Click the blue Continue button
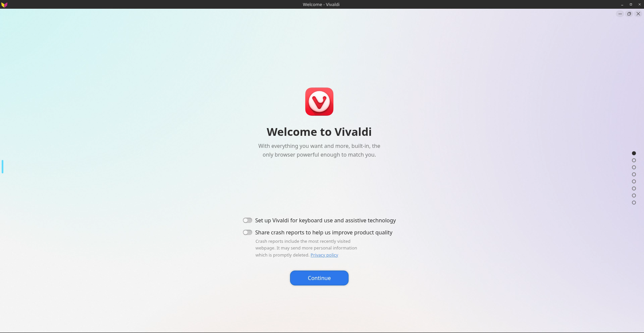Viewport: 644px width, 333px height. click(319, 278)
